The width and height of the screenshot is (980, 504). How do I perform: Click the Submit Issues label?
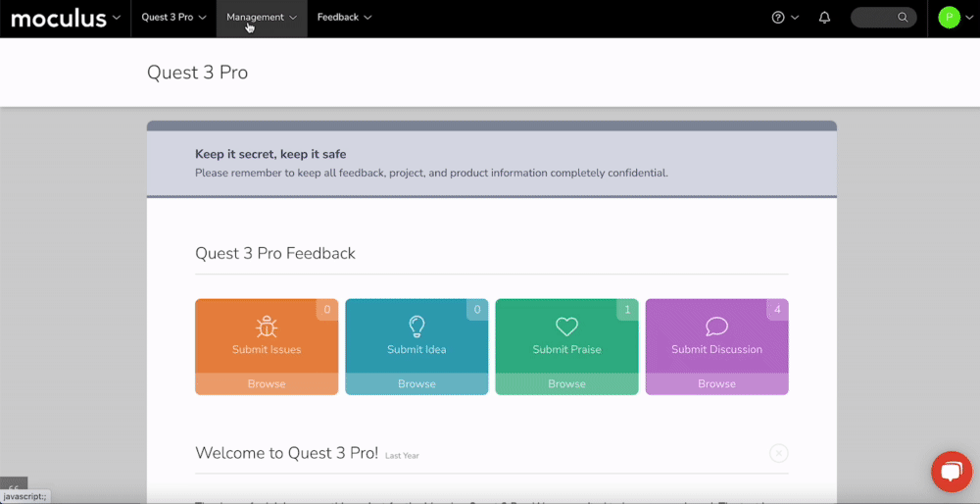coord(267,349)
